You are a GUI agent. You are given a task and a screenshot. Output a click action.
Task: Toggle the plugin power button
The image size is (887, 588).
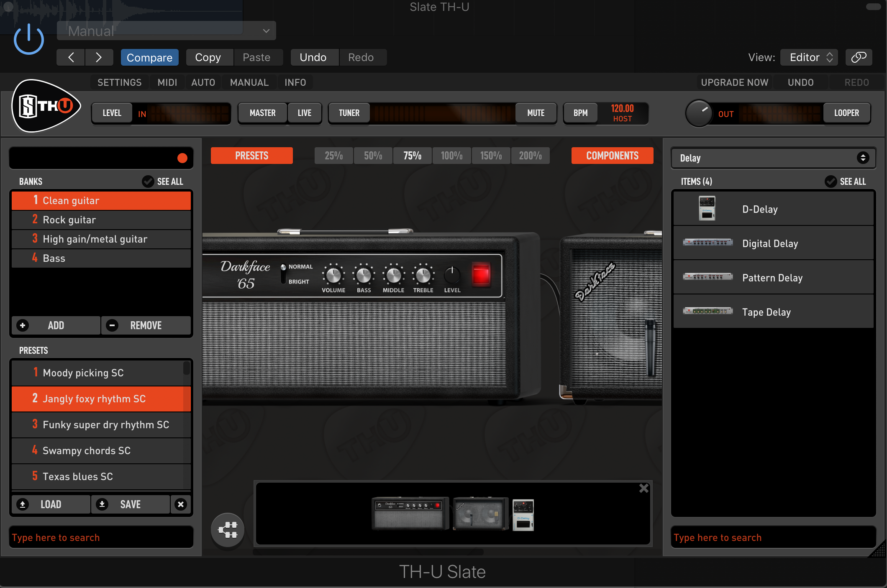(28, 39)
